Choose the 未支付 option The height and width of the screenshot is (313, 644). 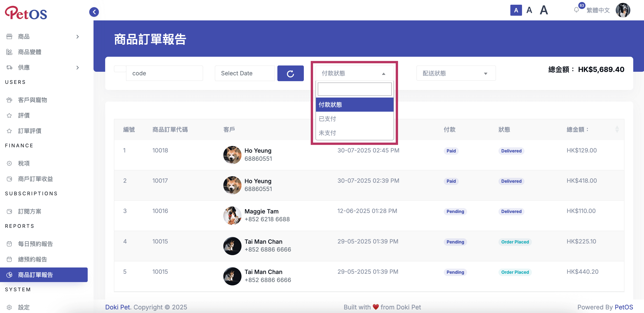point(355,133)
